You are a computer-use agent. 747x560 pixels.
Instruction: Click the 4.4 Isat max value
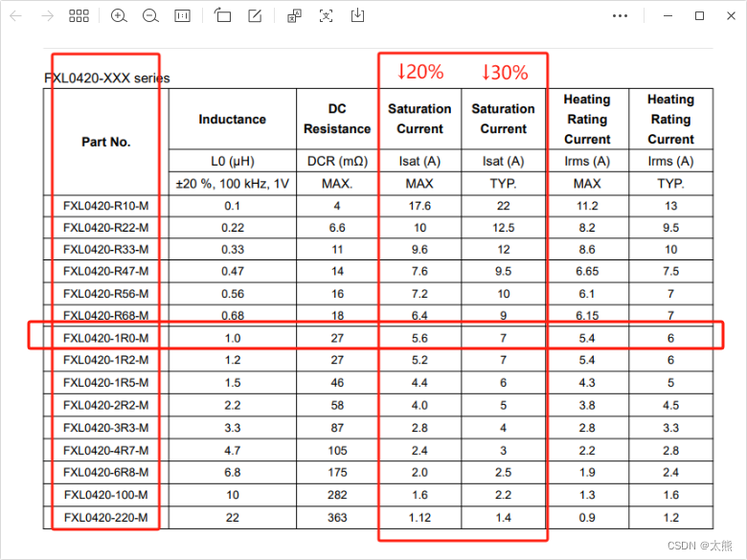pyautogui.click(x=419, y=383)
